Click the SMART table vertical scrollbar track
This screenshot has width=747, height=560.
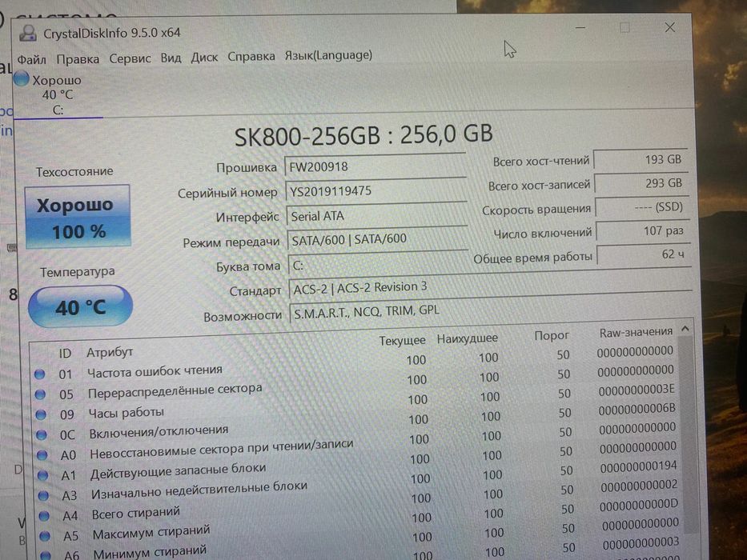click(687, 438)
